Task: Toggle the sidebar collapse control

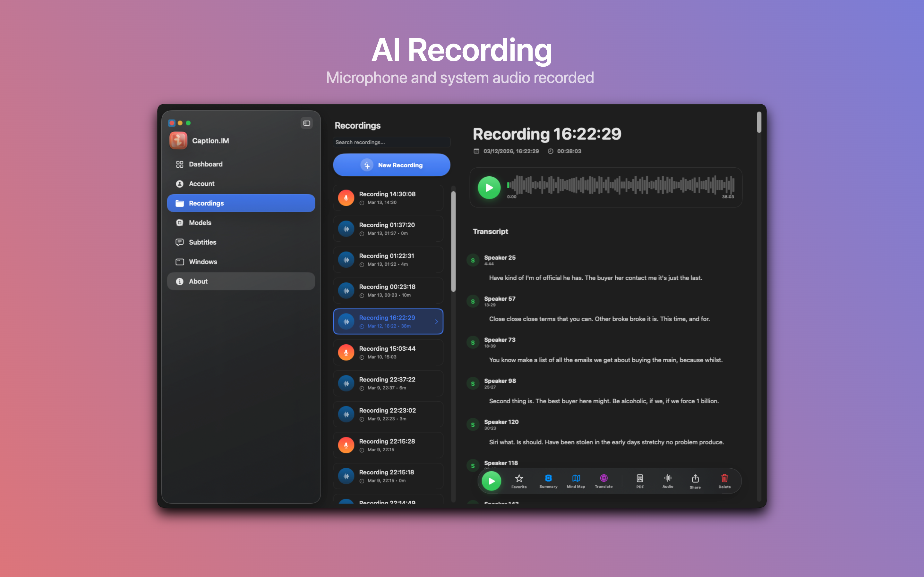Action: pos(307,123)
